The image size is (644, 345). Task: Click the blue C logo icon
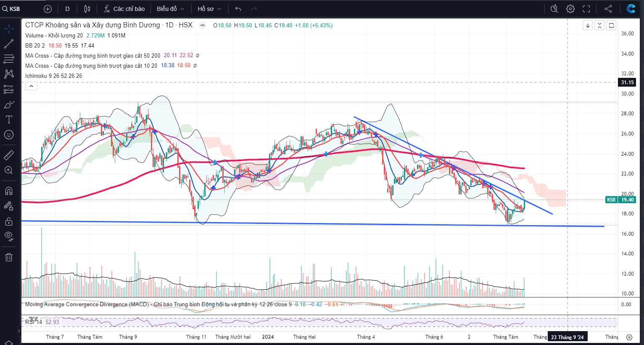tap(631, 9)
